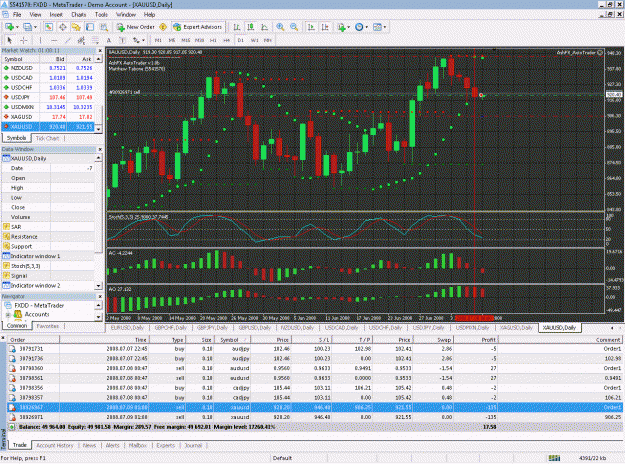Toggle the Market Watch window icon
Image resolution: width=625 pixels, height=464 pixels.
pos(49,27)
